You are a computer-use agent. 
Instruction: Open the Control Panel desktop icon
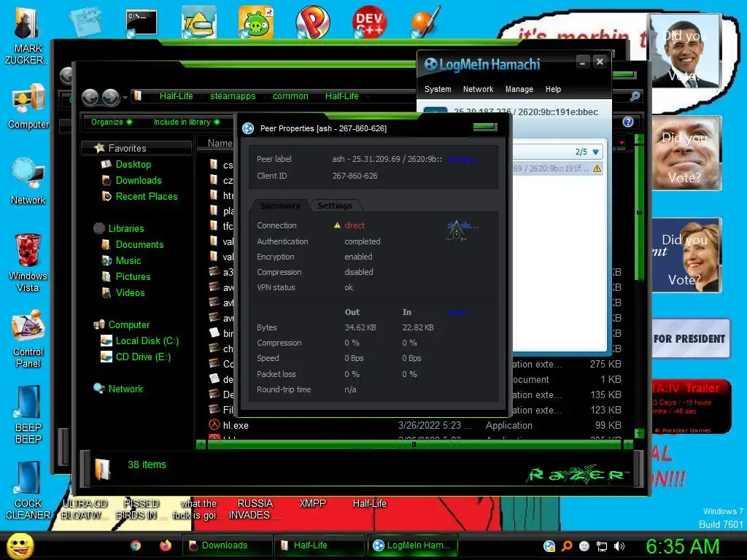(x=28, y=338)
